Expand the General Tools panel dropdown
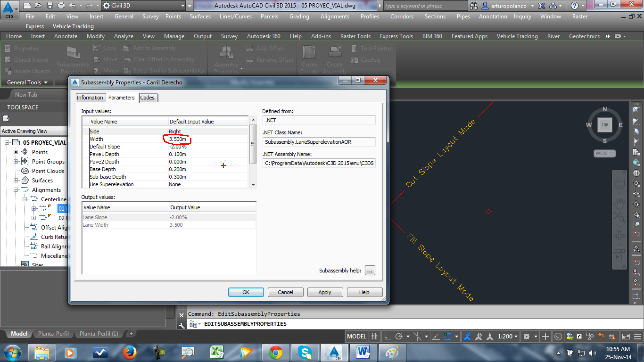Screen dimensions: 644x362 coord(27,82)
